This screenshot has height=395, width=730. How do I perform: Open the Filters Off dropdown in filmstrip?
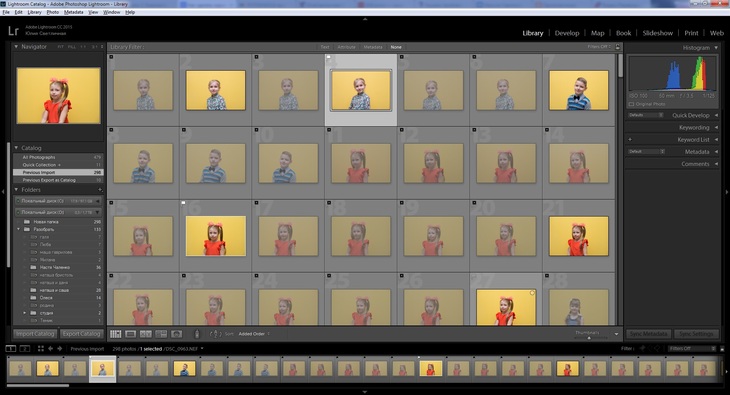[x=691, y=348]
